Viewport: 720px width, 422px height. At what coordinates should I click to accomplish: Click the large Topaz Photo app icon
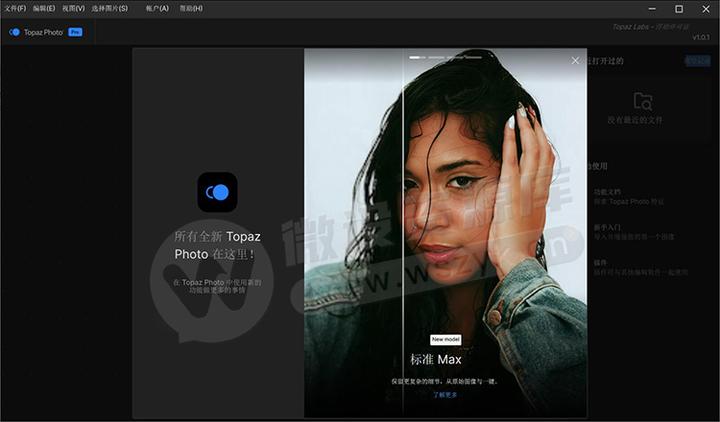217,192
